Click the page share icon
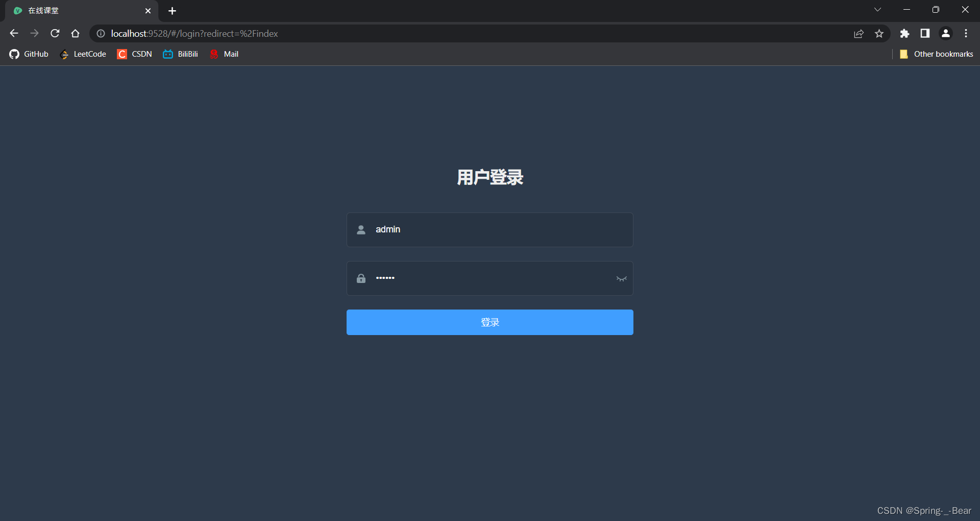980x521 pixels. pos(859,33)
